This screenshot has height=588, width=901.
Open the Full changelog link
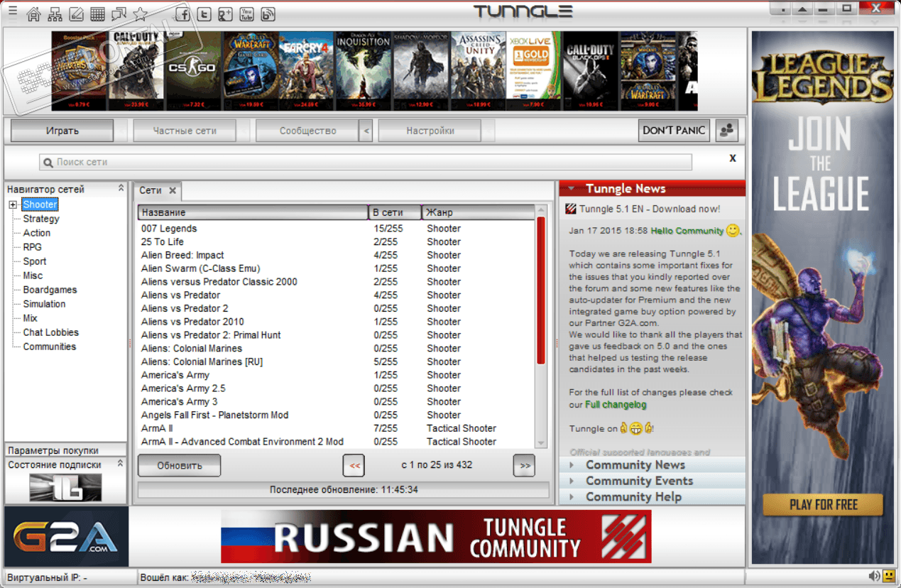[x=616, y=405]
